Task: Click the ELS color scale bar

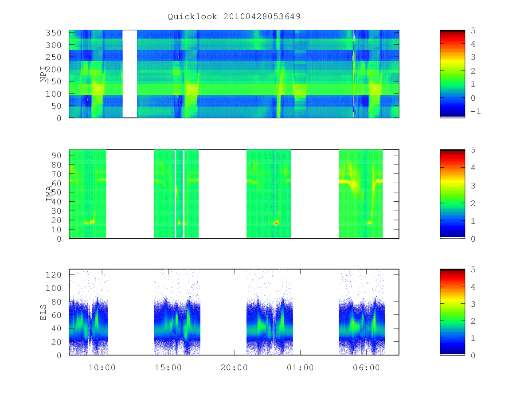Action: (x=452, y=312)
